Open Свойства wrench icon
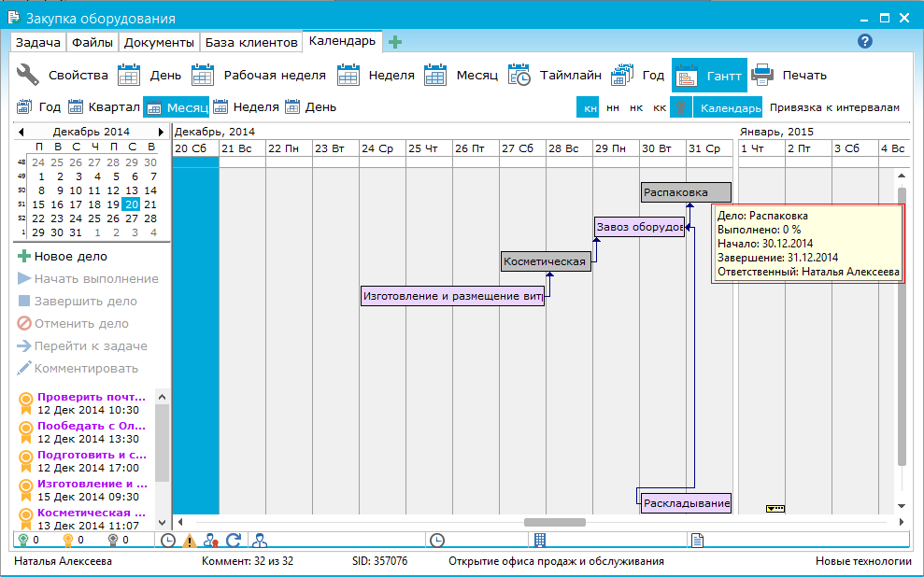 click(27, 76)
